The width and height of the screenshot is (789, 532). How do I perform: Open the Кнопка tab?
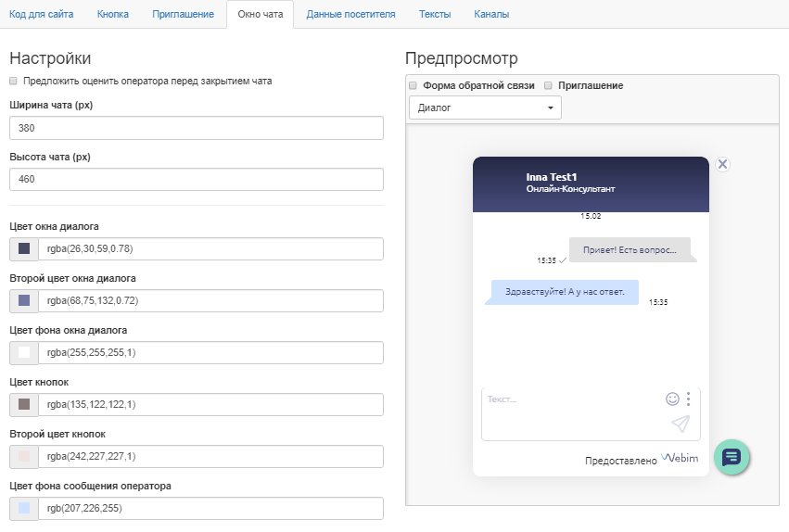pyautogui.click(x=113, y=15)
